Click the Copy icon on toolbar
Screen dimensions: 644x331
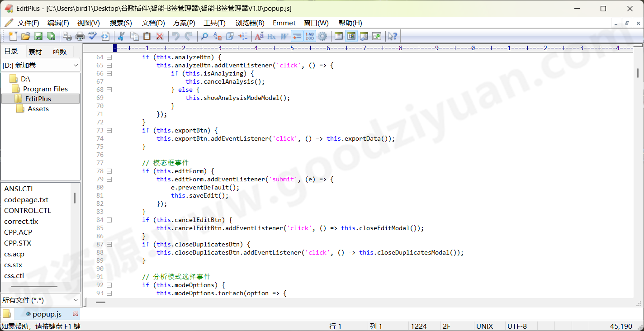(x=134, y=36)
